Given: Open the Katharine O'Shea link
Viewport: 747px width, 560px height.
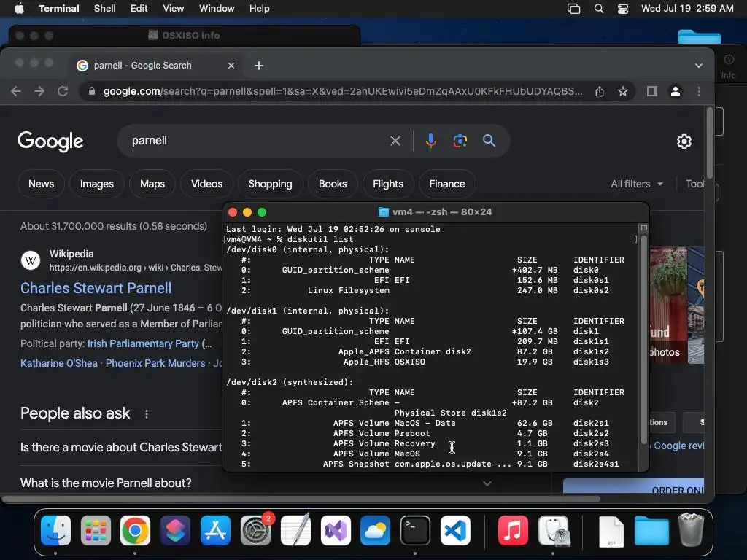Looking at the screenshot, I should [x=58, y=363].
